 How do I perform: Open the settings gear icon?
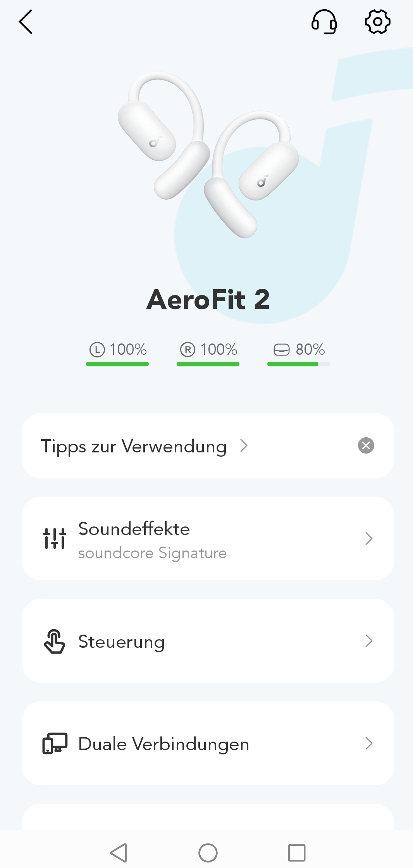(377, 22)
